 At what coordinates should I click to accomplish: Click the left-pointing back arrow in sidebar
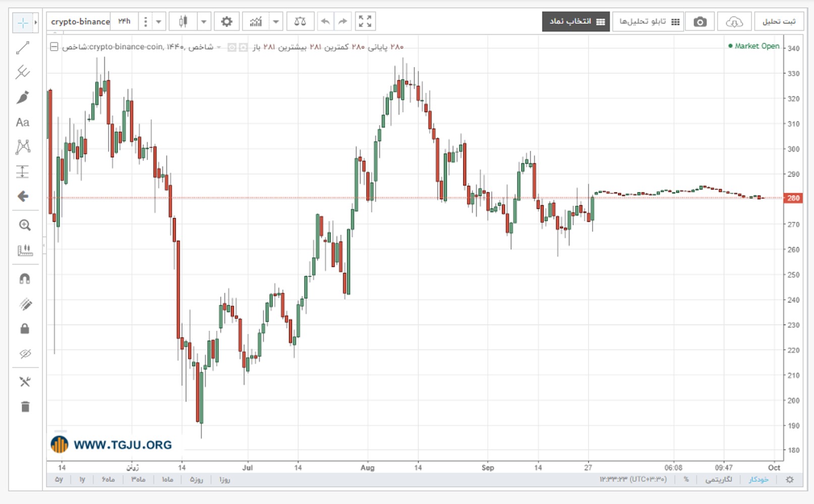tap(23, 196)
